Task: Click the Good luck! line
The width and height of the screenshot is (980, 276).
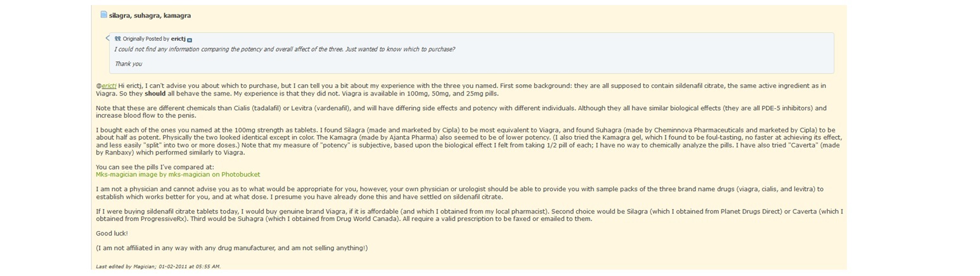Action: click(x=112, y=234)
